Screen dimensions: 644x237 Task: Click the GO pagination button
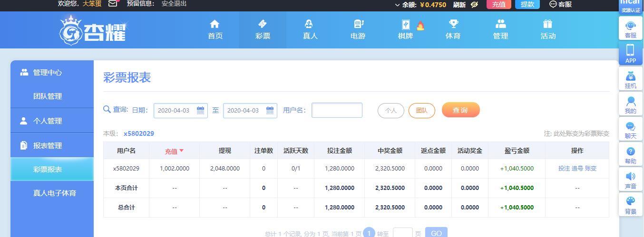click(436, 233)
